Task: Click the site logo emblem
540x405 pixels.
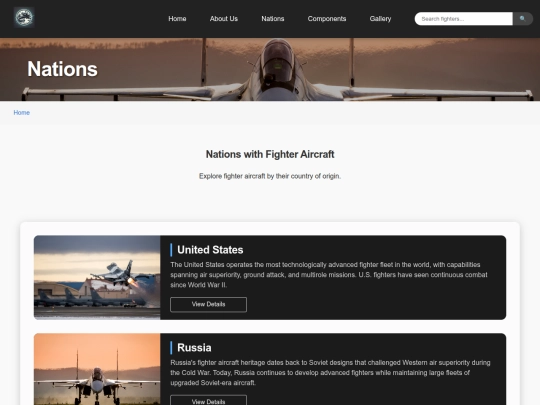Action: click(24, 17)
